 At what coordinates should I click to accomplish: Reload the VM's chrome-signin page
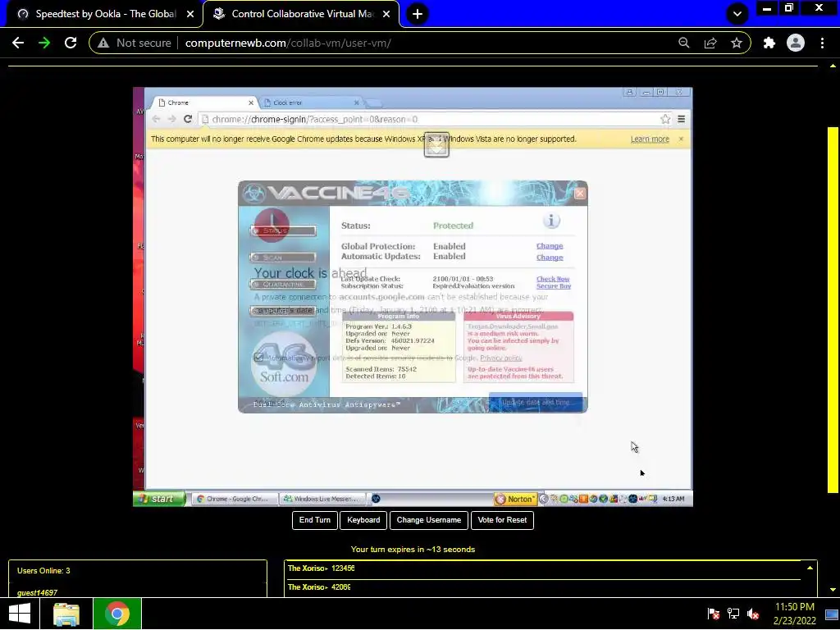(x=188, y=119)
